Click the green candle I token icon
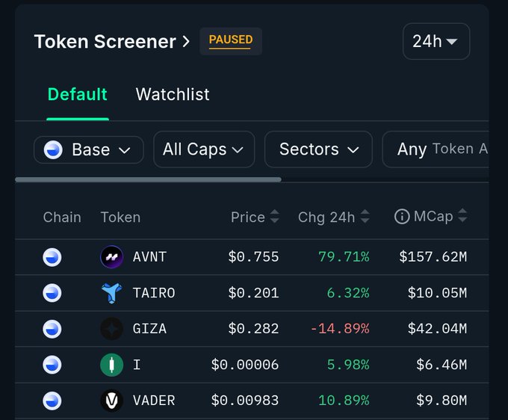508x420 pixels. click(x=111, y=365)
